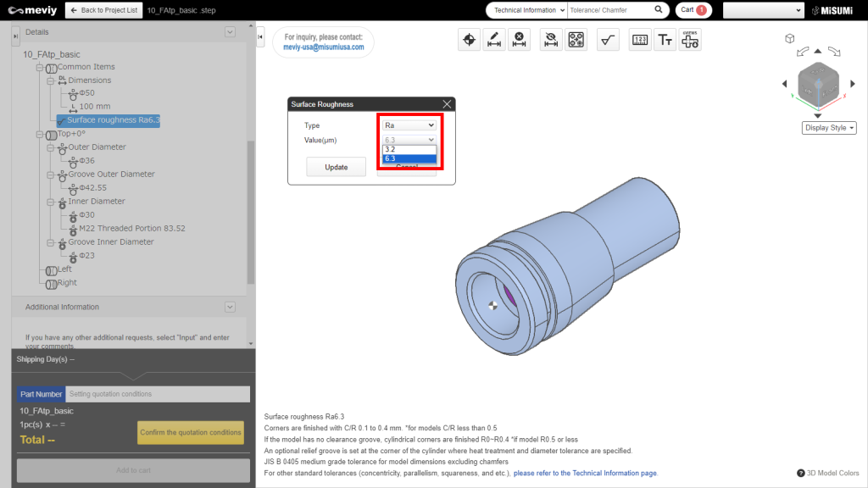Select the 123 measurement ruler tool
This screenshot has height=488, width=868.
click(639, 39)
